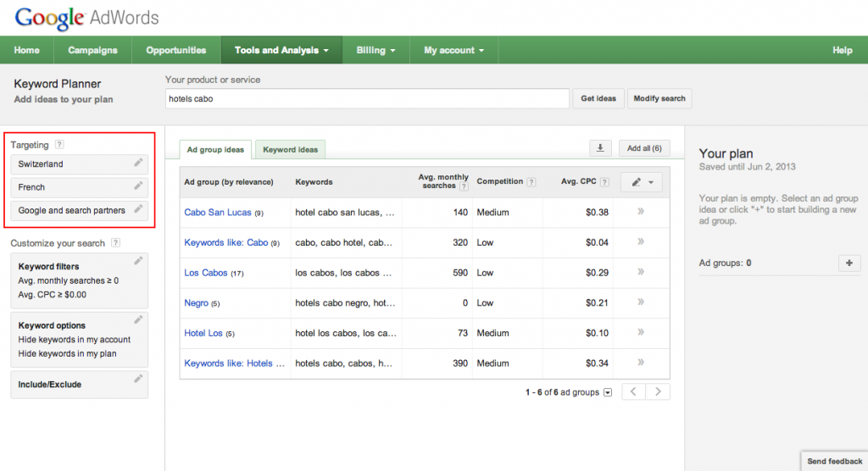868x471 pixels.
Task: Click the 590 monthly searches value
Action: pos(460,272)
